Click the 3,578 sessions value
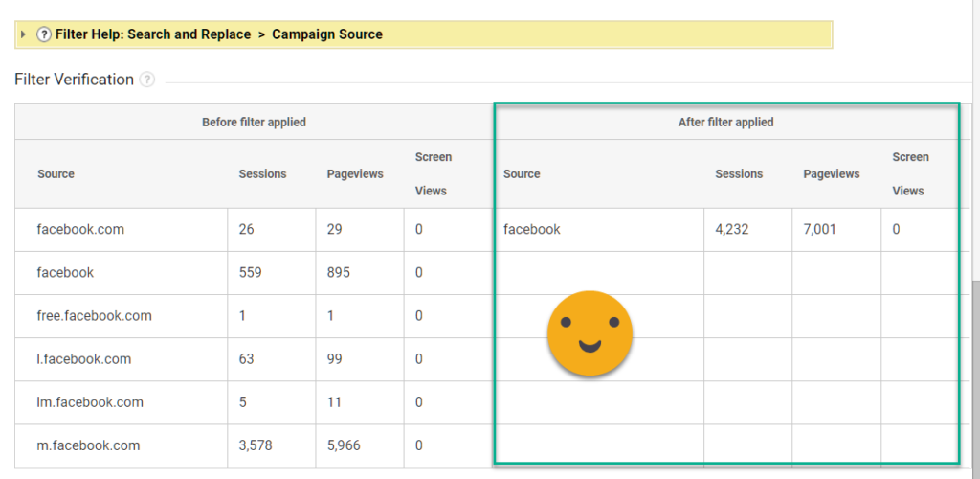The width and height of the screenshot is (980, 479). point(256,445)
